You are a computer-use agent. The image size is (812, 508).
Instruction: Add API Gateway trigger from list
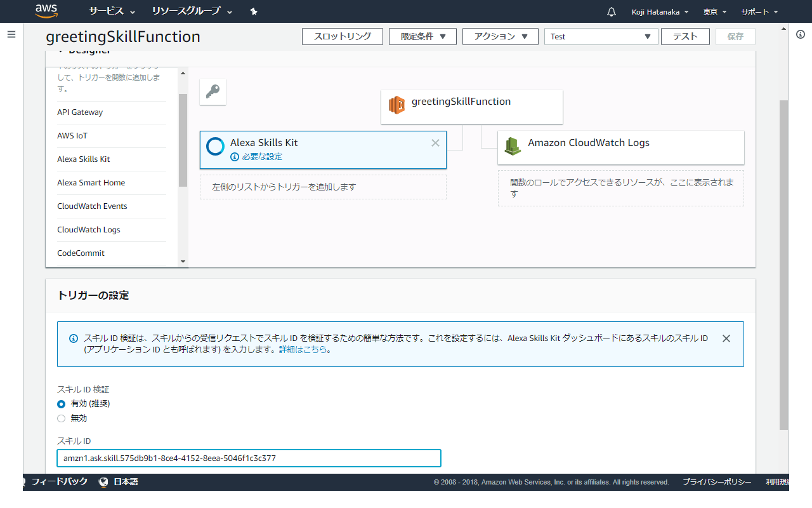pyautogui.click(x=80, y=112)
